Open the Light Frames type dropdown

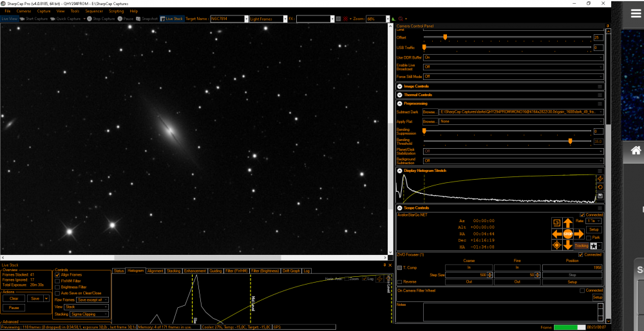tap(285, 19)
